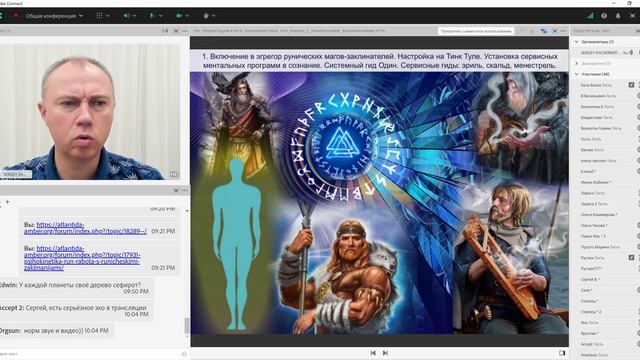Select the first participant row in the list
Image resolution: width=640 pixels, height=360 pixels.
606,85
